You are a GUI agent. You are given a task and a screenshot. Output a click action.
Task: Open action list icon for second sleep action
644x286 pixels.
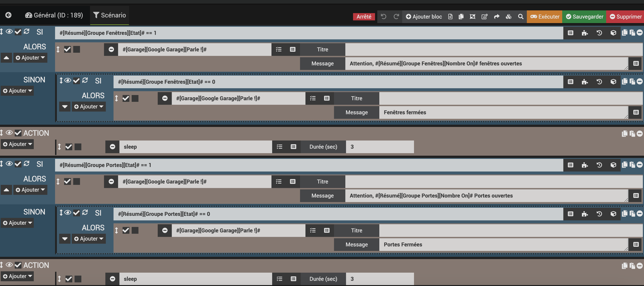pyautogui.click(x=279, y=279)
